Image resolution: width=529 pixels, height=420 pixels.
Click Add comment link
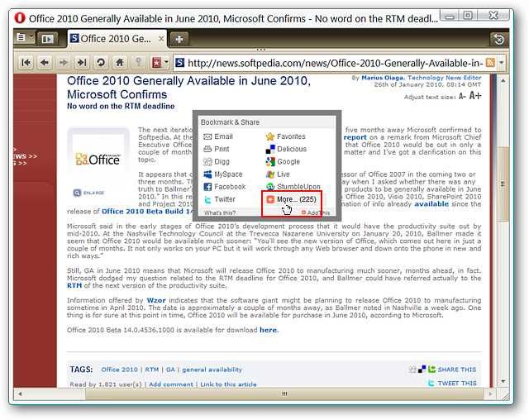coord(171,384)
